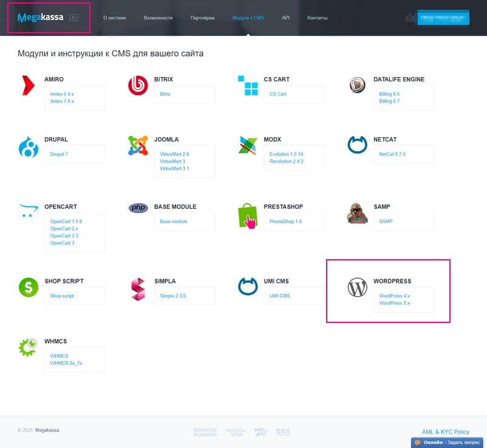This screenshot has width=487, height=448.
Task: Click the red Amiro arrow logo
Action: pyautogui.click(x=29, y=86)
